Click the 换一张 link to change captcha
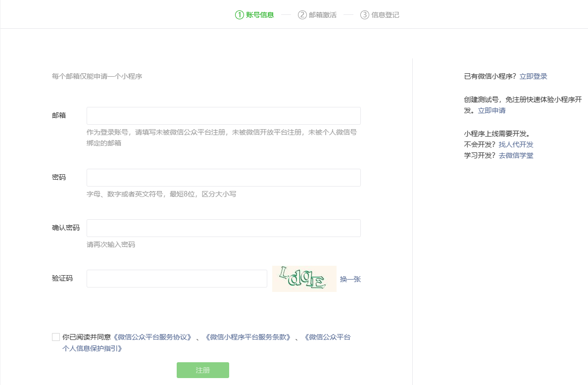Screen dimensions: 588x385 click(x=350, y=279)
